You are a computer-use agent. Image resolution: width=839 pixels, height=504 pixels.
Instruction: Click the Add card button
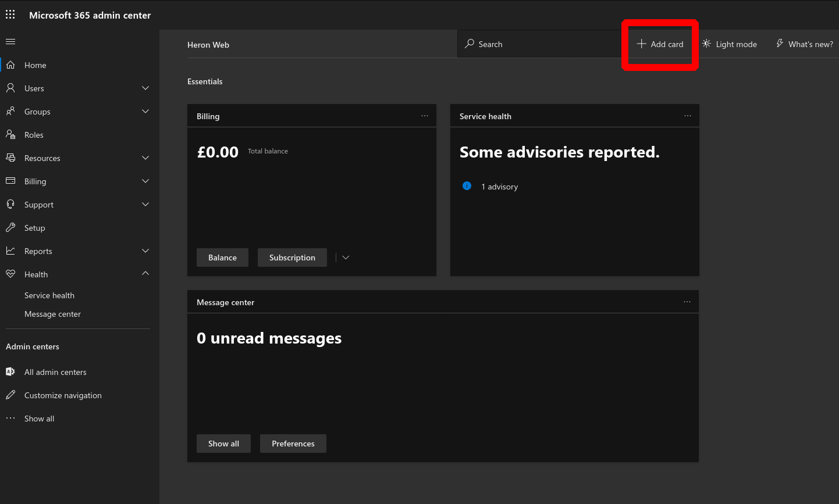660,44
